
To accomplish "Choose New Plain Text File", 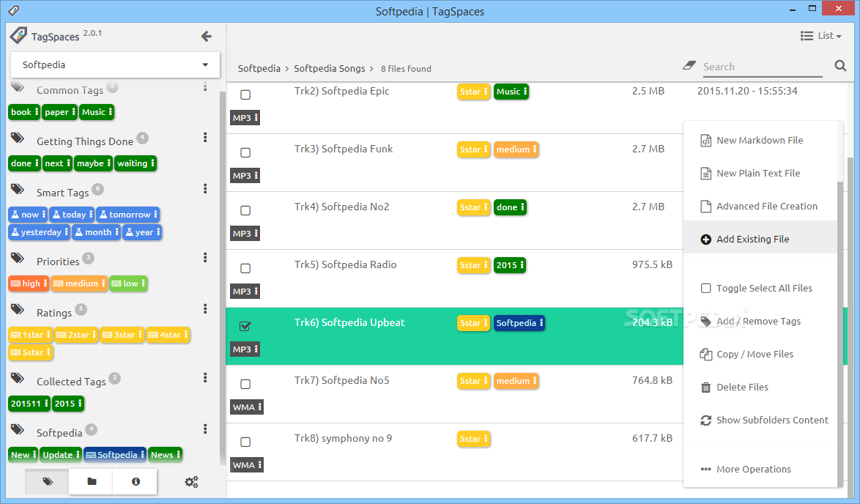I will [x=760, y=174].
